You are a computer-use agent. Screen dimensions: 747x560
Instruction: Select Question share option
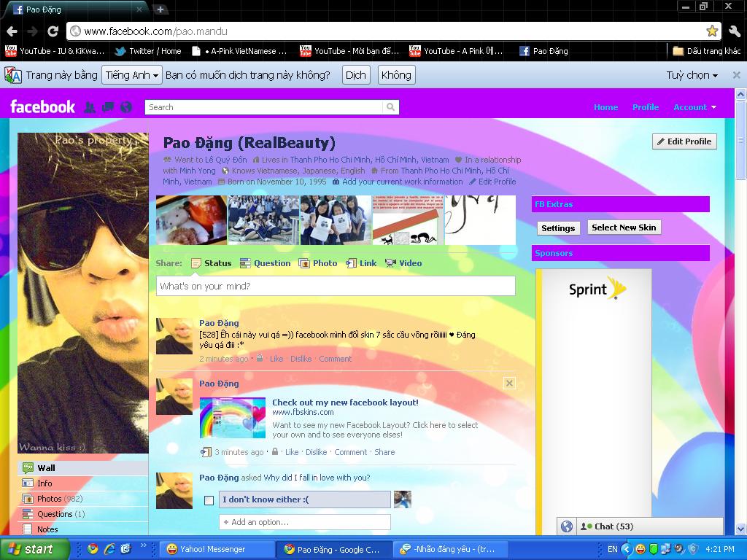pyautogui.click(x=266, y=263)
